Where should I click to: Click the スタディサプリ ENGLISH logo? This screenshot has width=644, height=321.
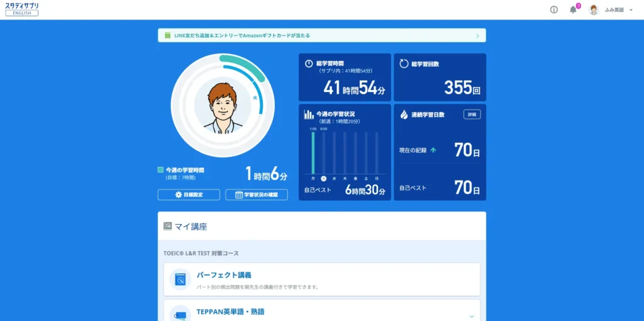22,9
